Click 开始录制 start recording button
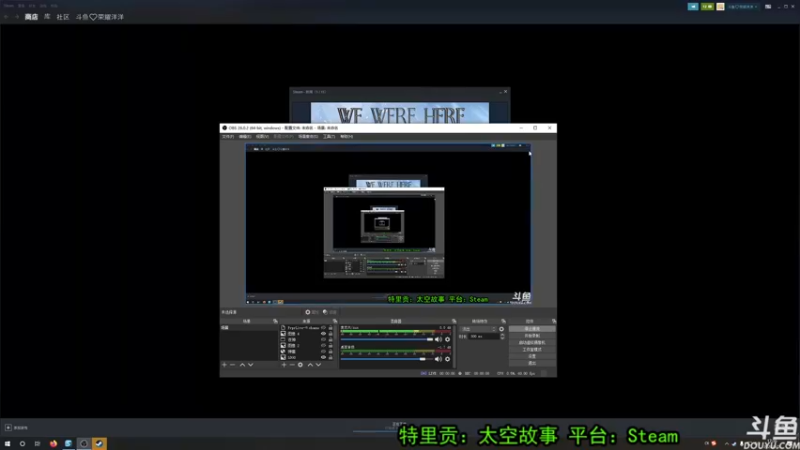Screen dimensions: 800x450 [532, 336]
